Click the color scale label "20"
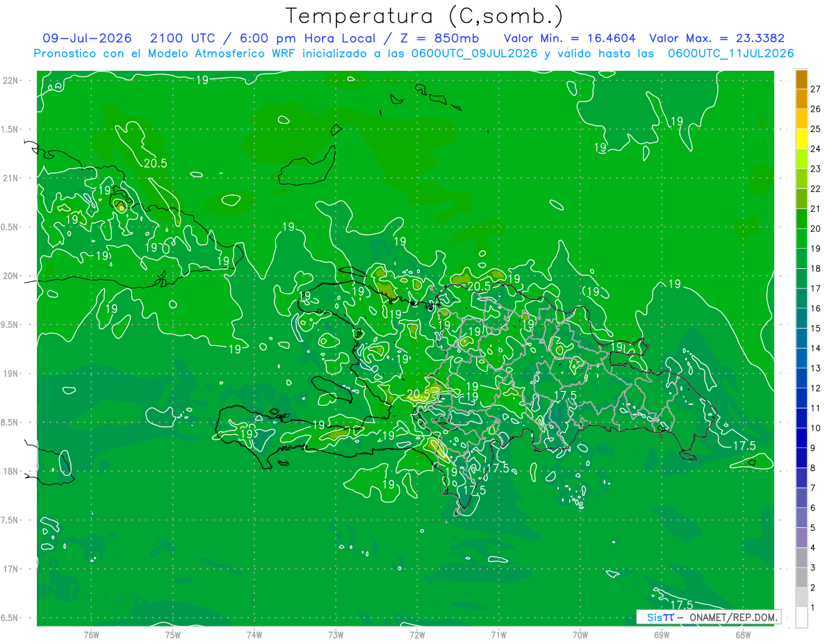Image resolution: width=834 pixels, height=644 pixels. (x=816, y=229)
